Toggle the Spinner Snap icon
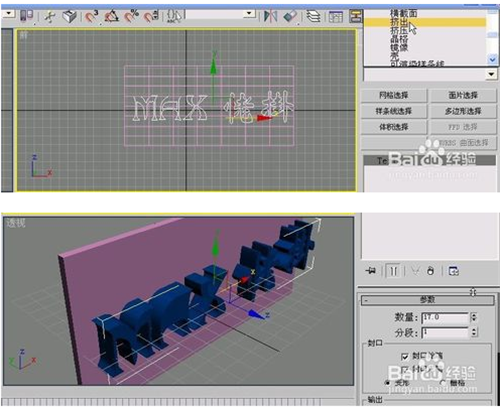Image resolution: width=500 pixels, height=407 pixels. tap(152, 16)
